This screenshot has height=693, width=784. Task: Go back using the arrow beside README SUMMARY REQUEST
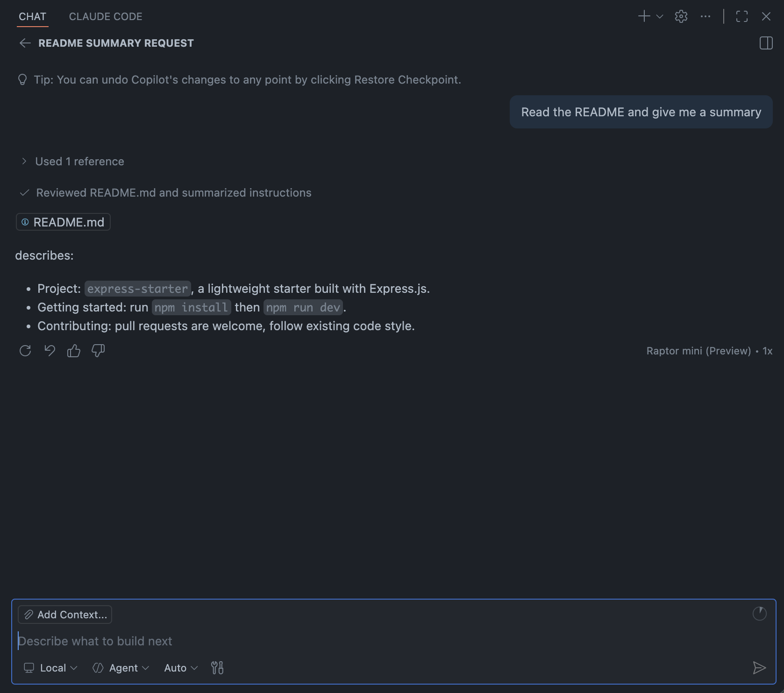coord(25,42)
